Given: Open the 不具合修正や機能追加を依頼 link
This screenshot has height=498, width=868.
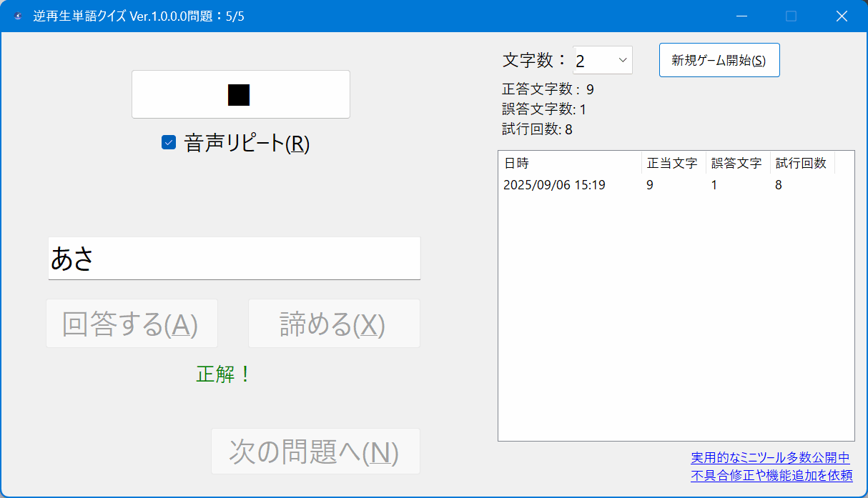Looking at the screenshot, I should 771,475.
